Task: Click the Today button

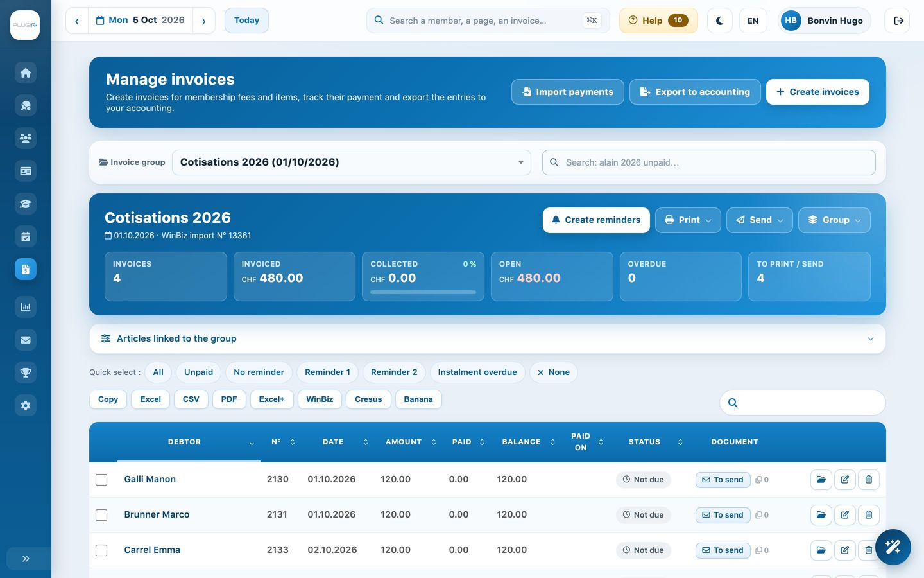Action: pyautogui.click(x=246, y=21)
